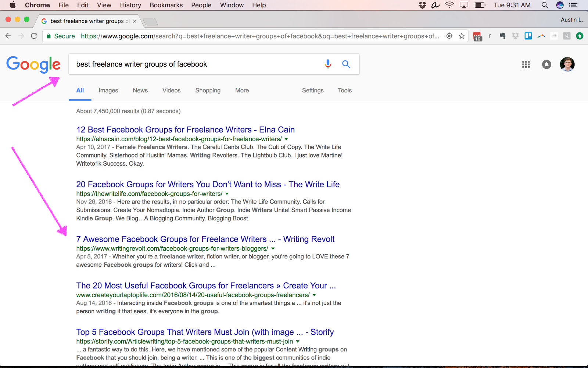Viewport: 588px width, 368px height.
Task: Open 'The 20 Most Useful Facebook Groups' result
Action: 206,286
